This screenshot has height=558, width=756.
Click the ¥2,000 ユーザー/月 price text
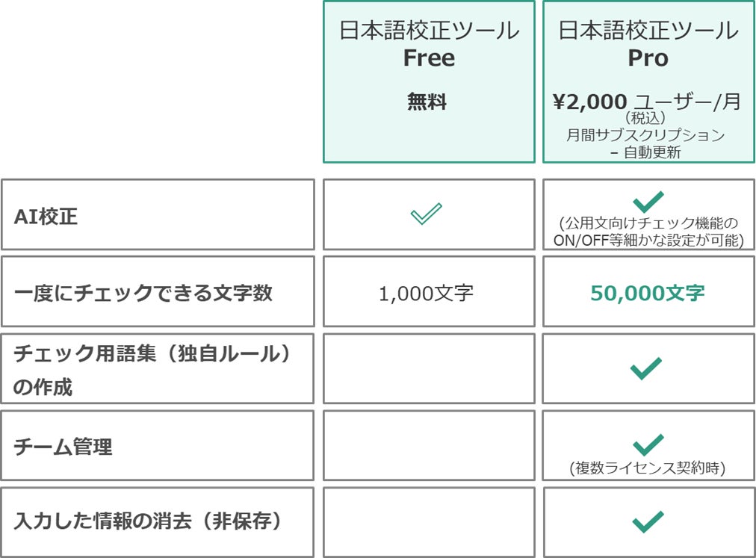[x=646, y=102]
